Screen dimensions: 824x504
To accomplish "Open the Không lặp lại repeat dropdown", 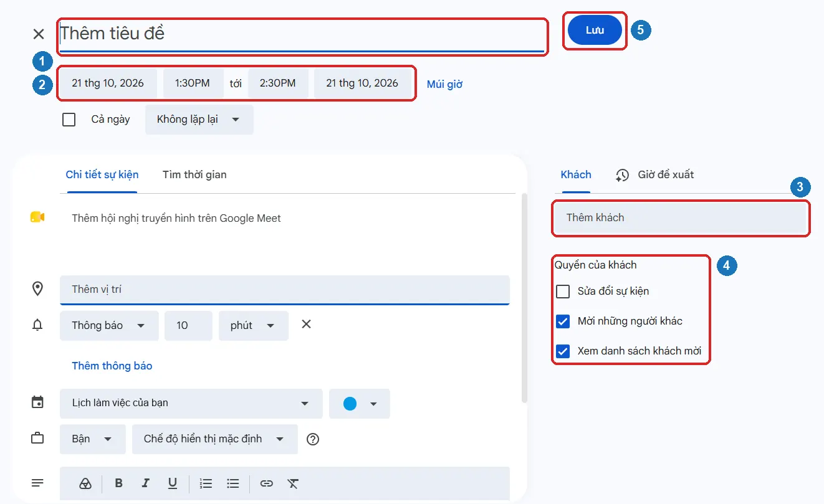I will click(199, 120).
